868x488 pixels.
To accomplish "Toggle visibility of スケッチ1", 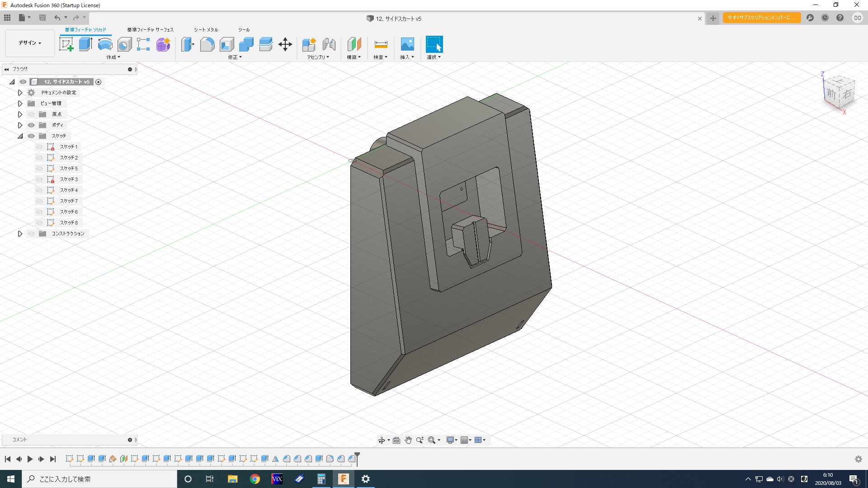I will click(39, 147).
